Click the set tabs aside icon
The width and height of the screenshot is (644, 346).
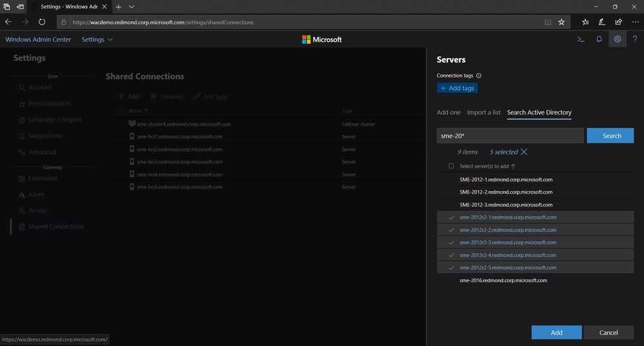pos(20,7)
